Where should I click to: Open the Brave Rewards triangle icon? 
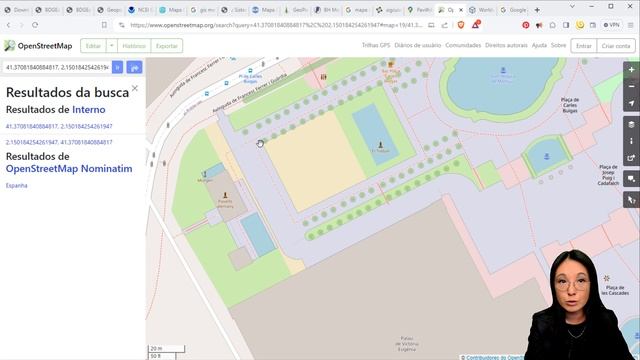[476, 24]
